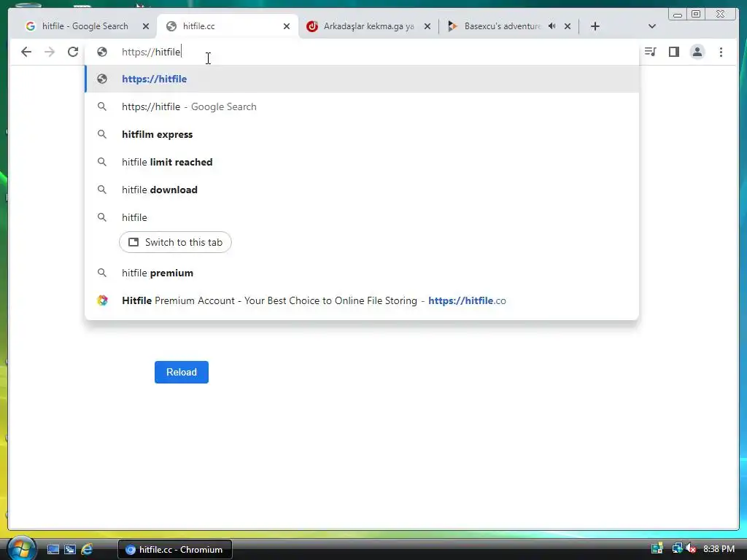Screen dimensions: 747x560
Task: Select the hitfile.cc tab
Action: 227,26
